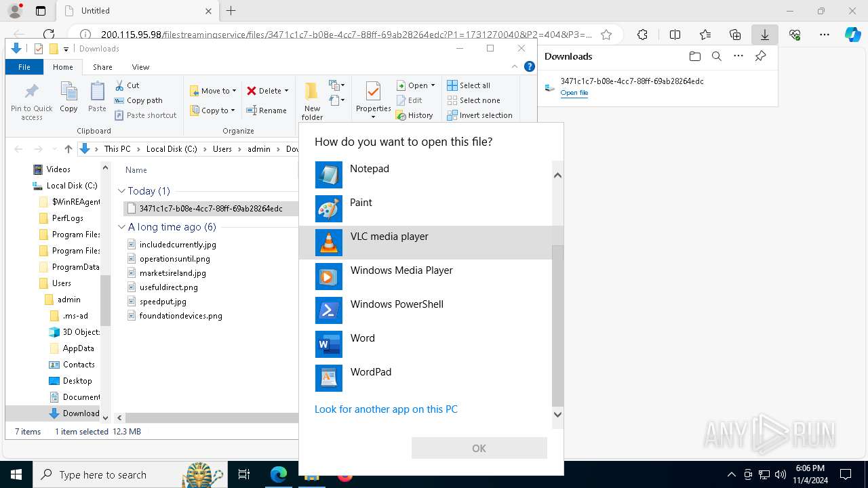This screenshot has height=488, width=868.
Task: Toggle Edge split screen icon
Action: pos(675,35)
